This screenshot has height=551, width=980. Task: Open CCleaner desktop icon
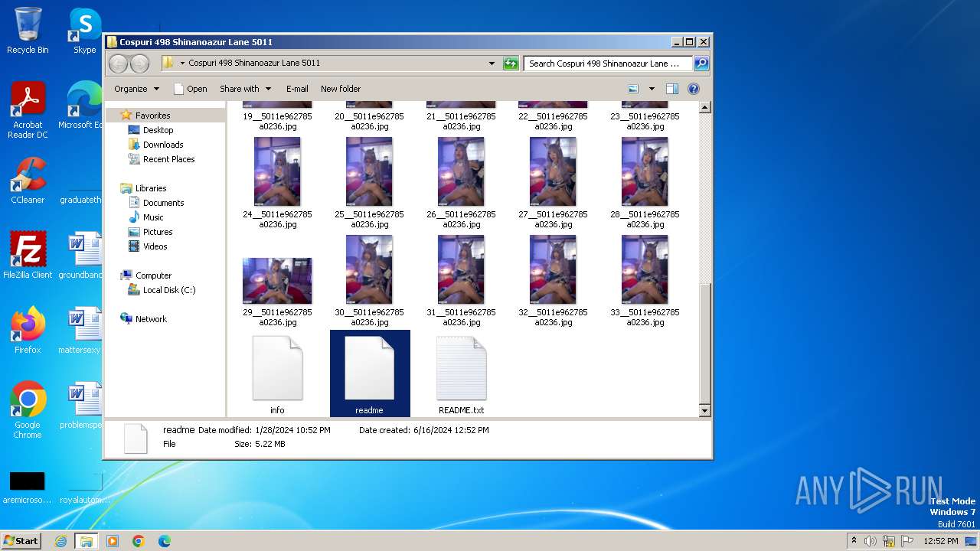(x=28, y=181)
